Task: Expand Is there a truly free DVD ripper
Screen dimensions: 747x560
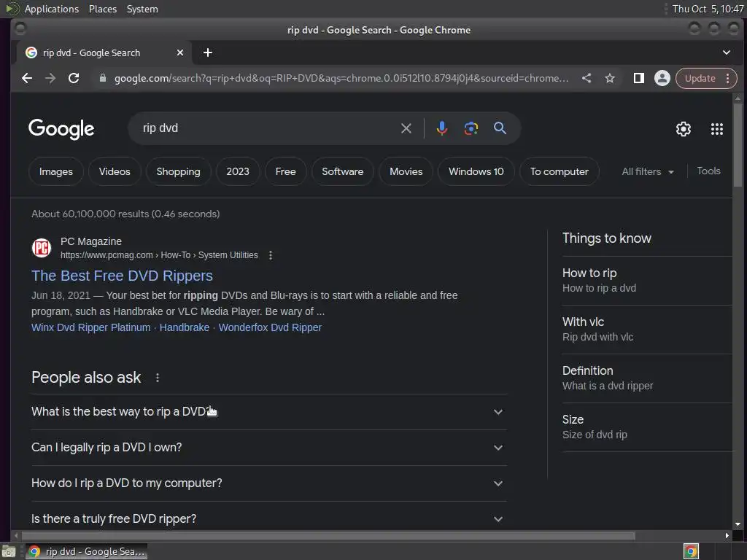Action: click(x=268, y=518)
